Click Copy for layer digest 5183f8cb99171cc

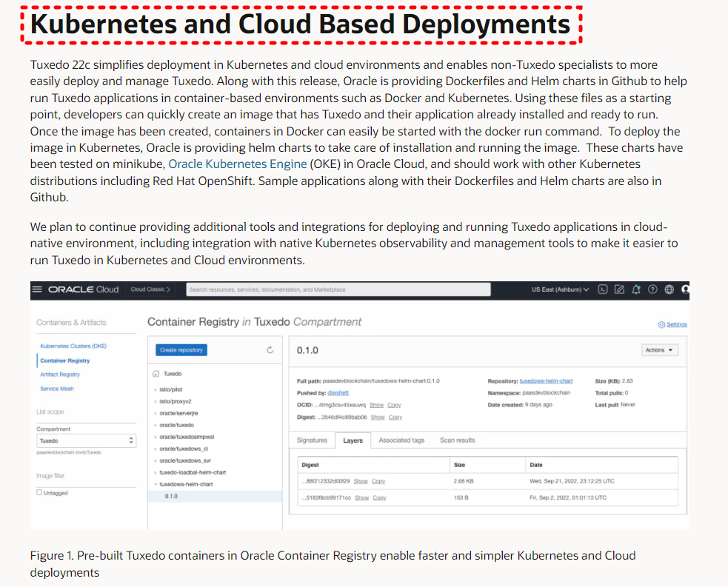point(379,497)
